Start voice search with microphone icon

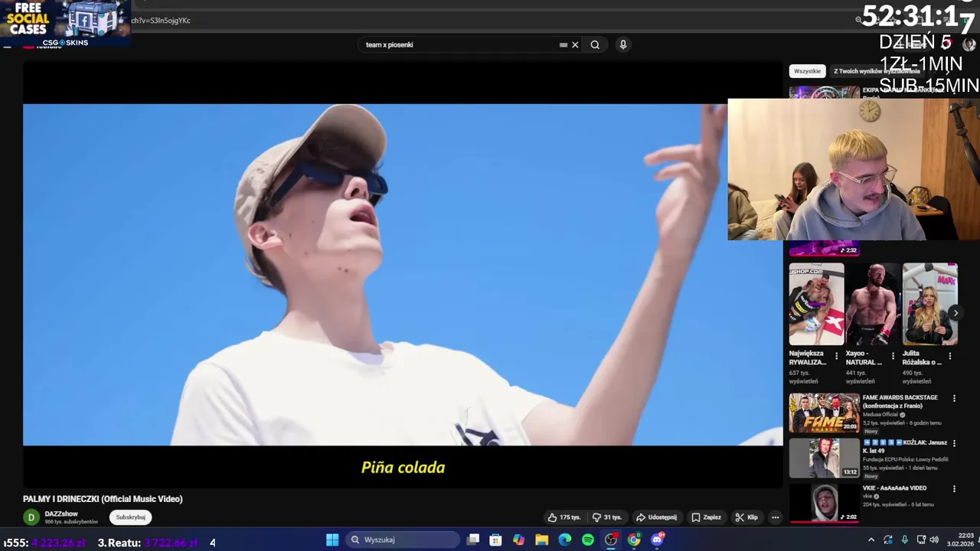[x=623, y=44]
